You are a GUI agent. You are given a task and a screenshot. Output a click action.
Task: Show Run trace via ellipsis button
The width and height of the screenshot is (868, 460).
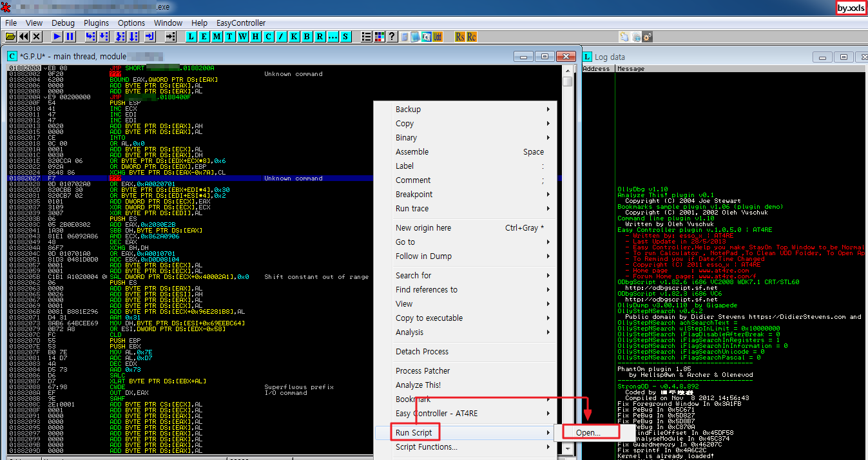[x=333, y=37]
